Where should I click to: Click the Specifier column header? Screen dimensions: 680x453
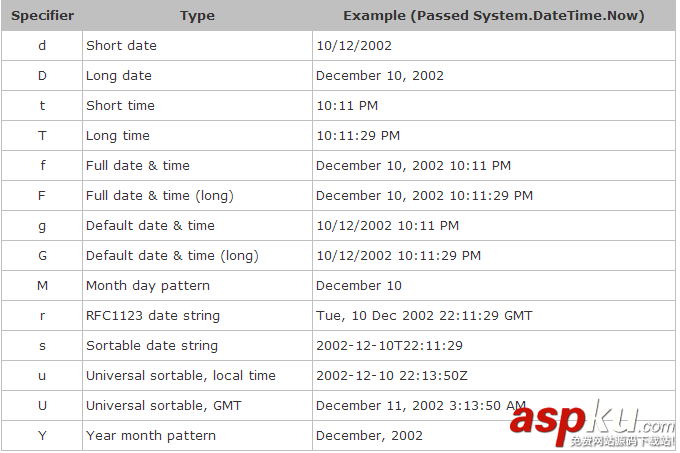(42, 16)
